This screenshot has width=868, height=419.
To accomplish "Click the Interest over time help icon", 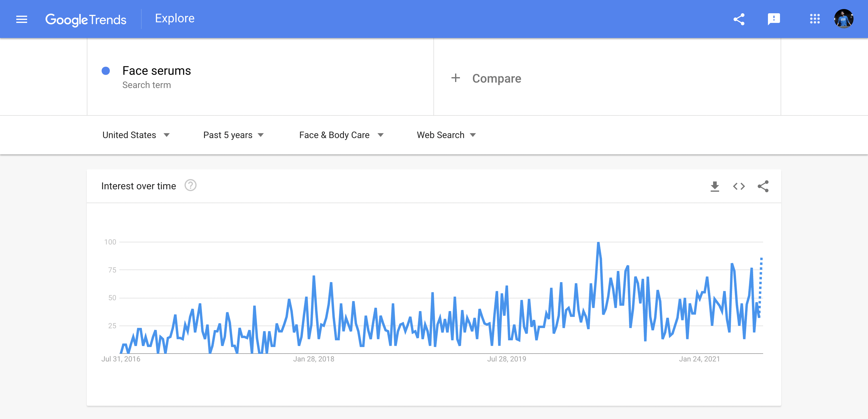I will [x=190, y=185].
